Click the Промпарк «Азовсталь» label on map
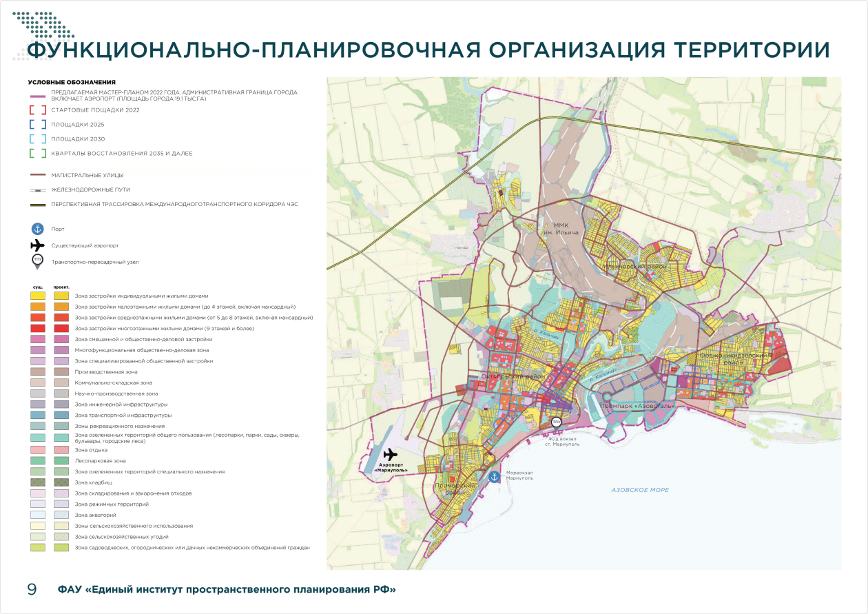 coord(635,407)
